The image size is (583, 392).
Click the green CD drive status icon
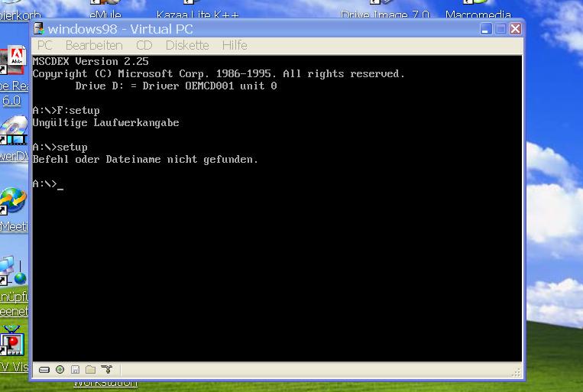[x=60, y=369]
